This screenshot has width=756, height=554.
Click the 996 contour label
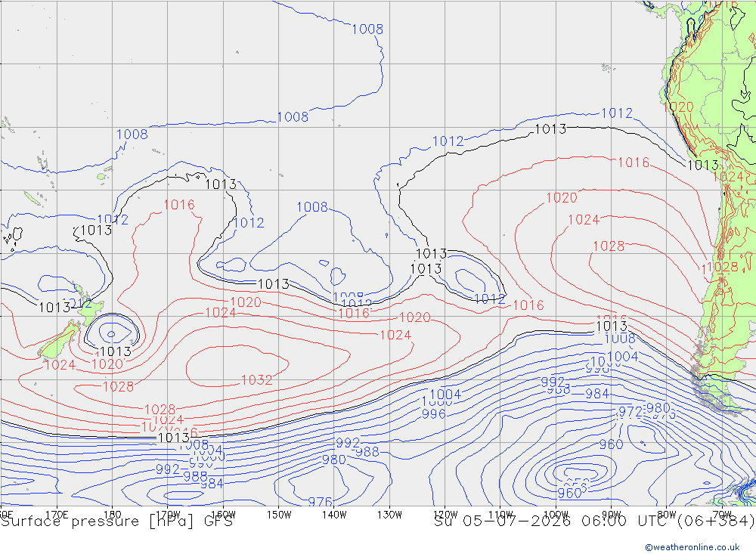(x=433, y=413)
